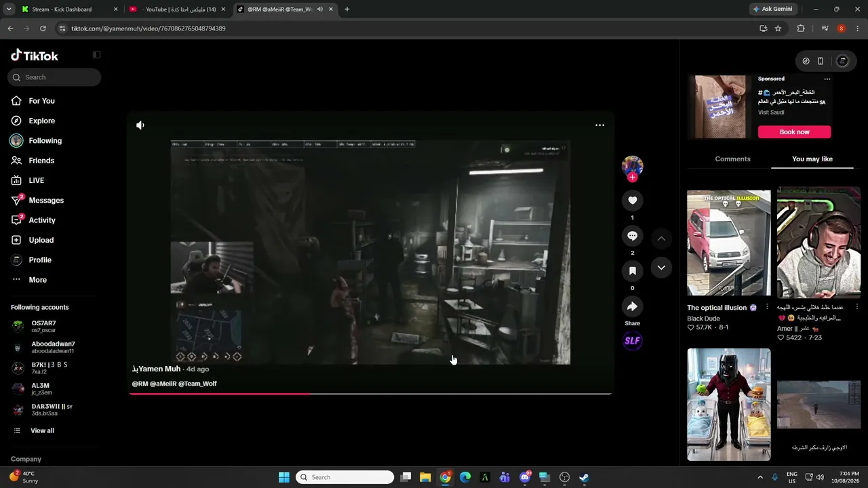Open Chrome media controls icon
868x488 pixels.
[825, 28]
